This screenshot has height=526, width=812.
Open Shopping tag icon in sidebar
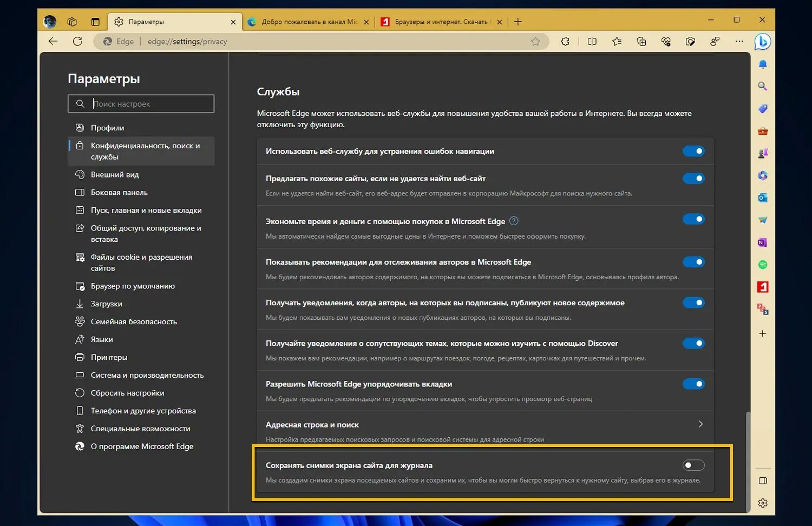(763, 109)
